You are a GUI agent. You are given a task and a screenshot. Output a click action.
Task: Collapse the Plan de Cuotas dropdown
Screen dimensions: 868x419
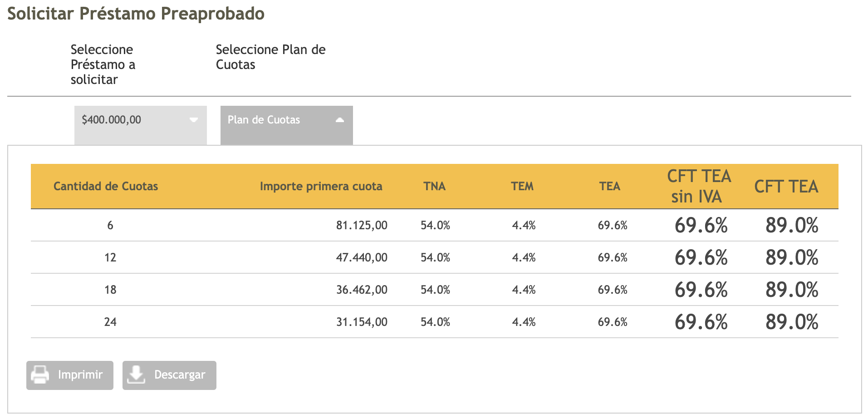pos(286,120)
